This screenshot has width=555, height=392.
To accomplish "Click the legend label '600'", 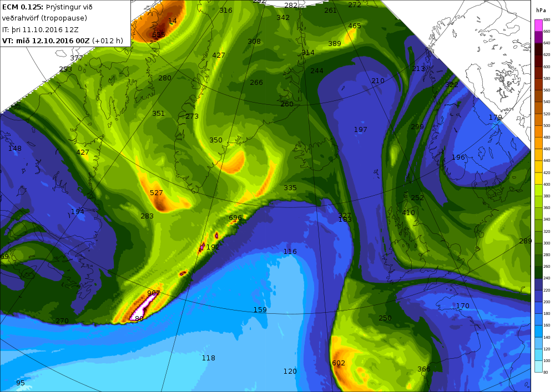I will [547, 67].
